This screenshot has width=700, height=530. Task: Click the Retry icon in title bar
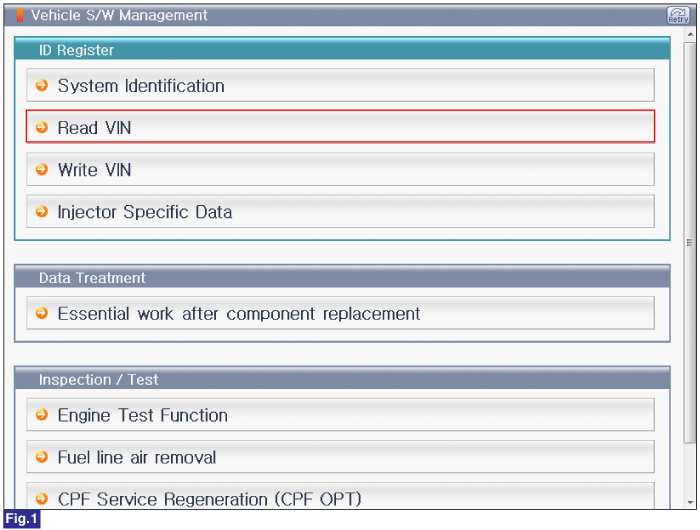(678, 15)
